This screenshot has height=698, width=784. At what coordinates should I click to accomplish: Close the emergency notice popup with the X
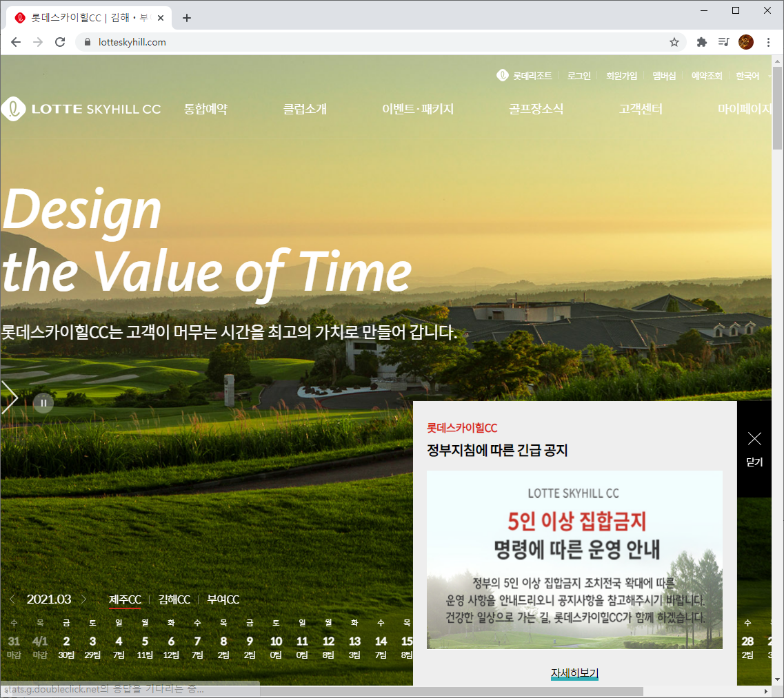tap(754, 439)
